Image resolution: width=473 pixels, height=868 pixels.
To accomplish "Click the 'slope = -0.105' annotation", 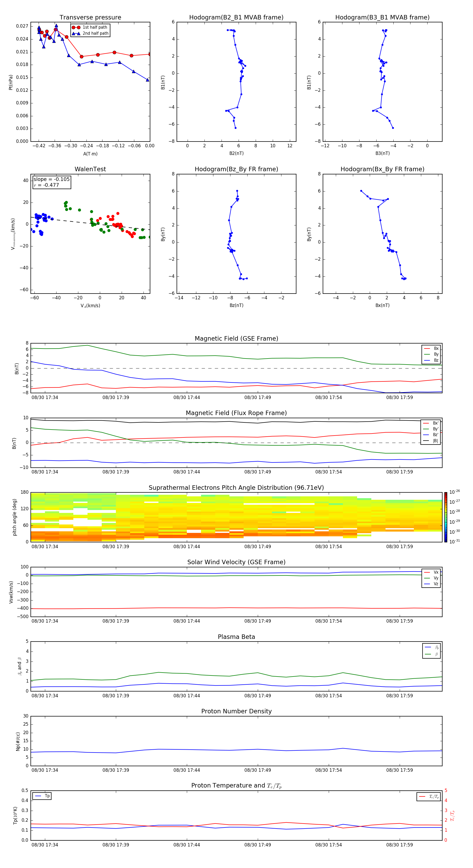I will [x=52, y=179].
